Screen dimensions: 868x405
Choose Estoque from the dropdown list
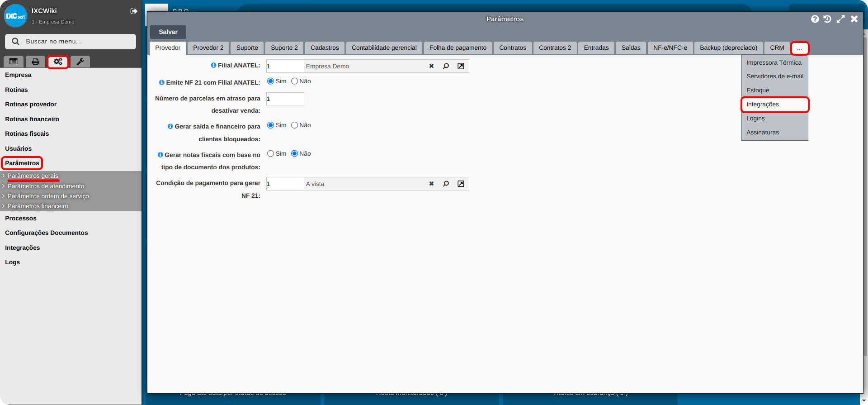click(x=775, y=90)
